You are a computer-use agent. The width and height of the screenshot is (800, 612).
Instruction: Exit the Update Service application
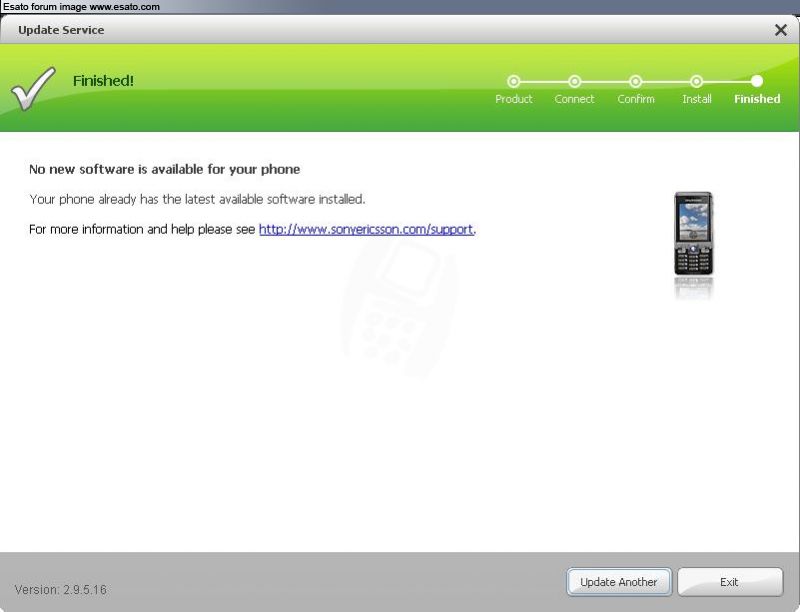[730, 582]
